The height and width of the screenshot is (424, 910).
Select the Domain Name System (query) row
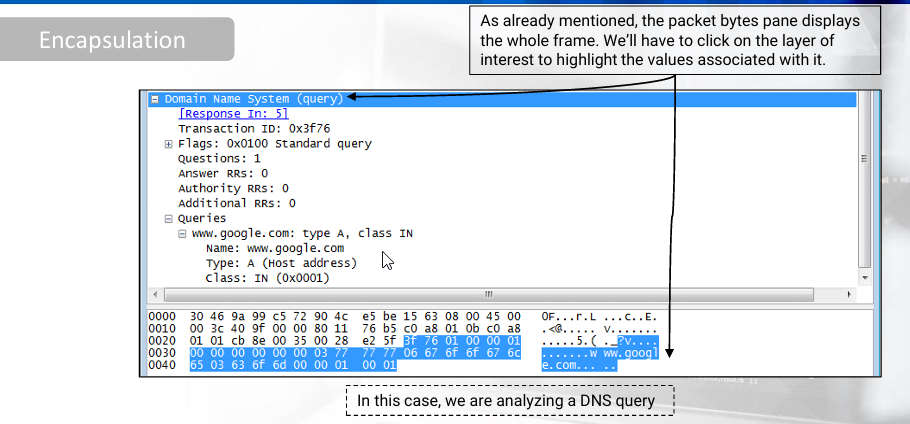coord(502,99)
